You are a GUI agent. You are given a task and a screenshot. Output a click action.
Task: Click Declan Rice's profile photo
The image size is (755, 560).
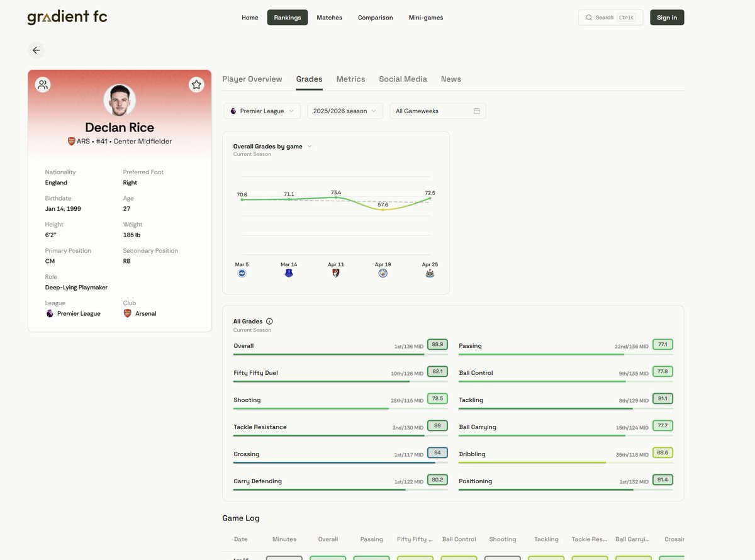[120, 100]
